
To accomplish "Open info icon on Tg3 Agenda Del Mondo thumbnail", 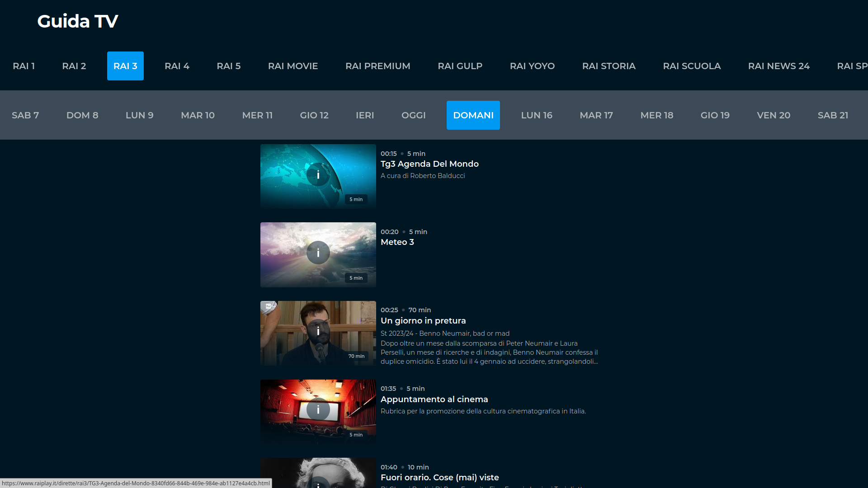I will pos(318,174).
